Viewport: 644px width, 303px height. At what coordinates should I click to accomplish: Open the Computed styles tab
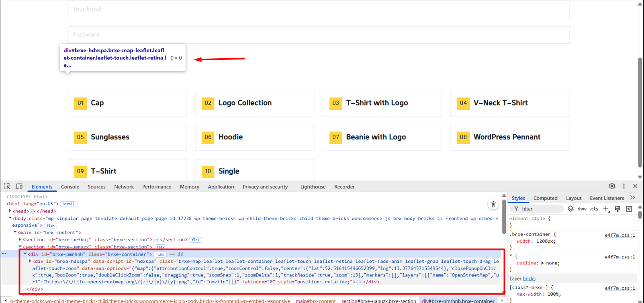pyautogui.click(x=545, y=198)
